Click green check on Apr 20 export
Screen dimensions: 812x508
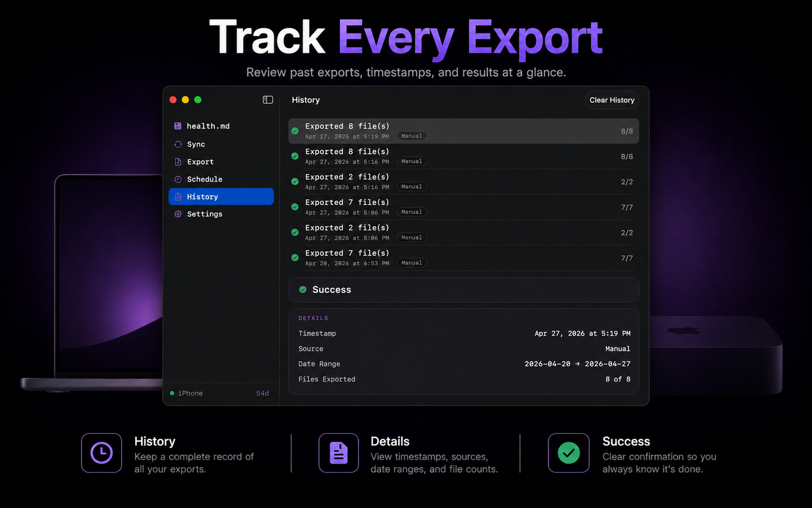(x=295, y=258)
